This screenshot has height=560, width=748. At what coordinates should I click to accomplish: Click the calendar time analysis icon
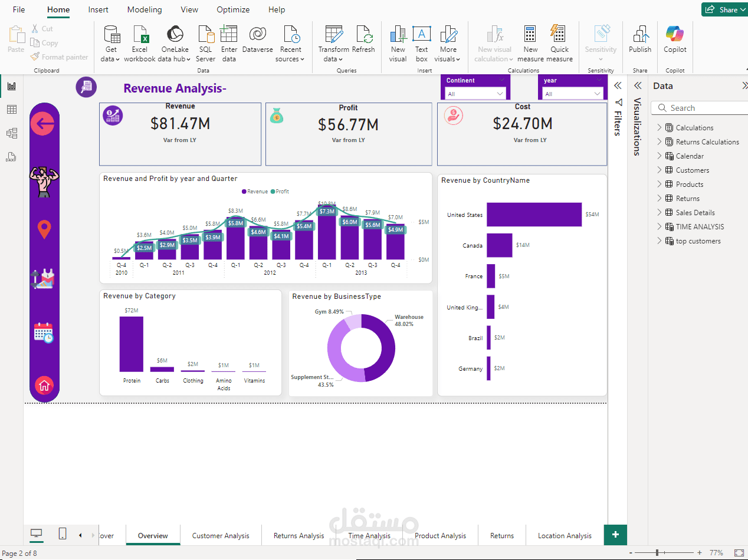click(x=44, y=332)
